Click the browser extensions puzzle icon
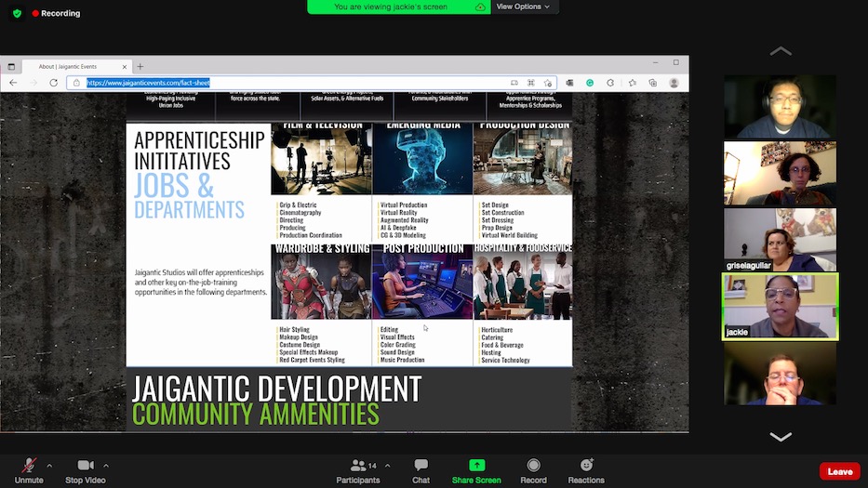868x488 pixels. pos(610,83)
